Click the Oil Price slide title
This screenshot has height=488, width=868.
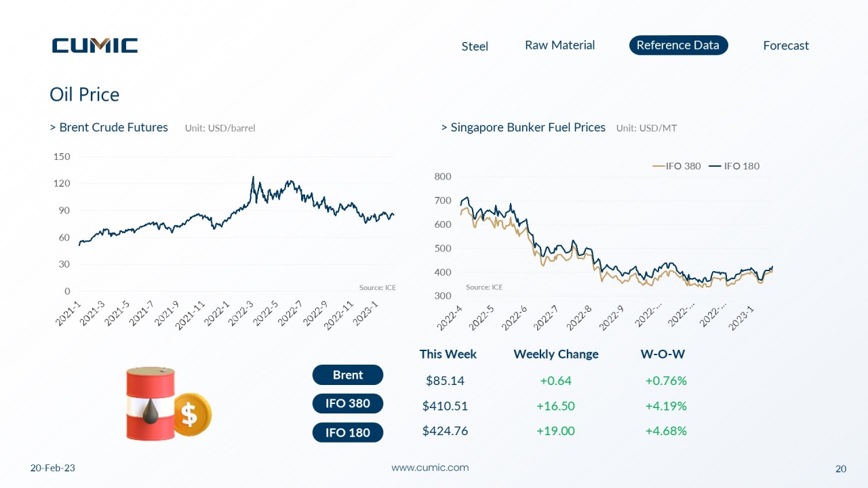pos(85,94)
